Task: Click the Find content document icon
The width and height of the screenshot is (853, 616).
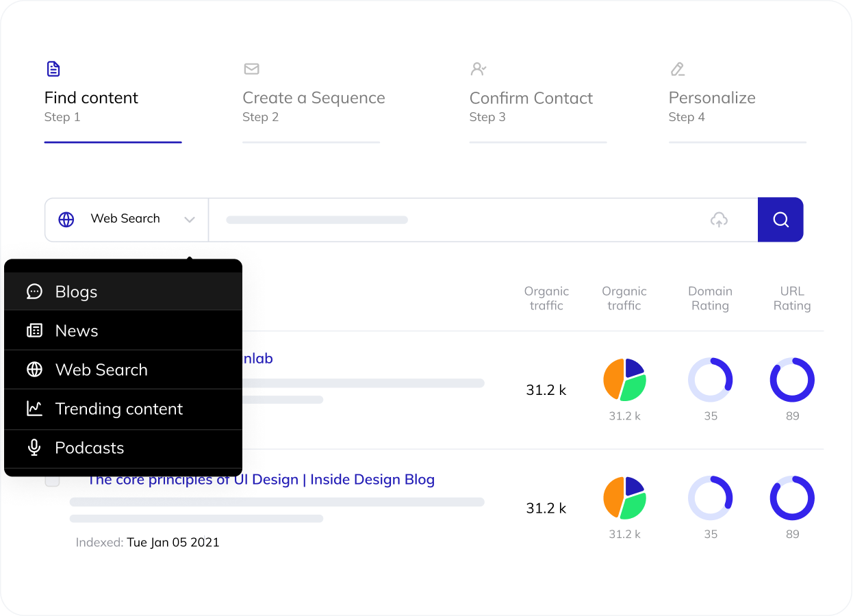Action: click(53, 68)
